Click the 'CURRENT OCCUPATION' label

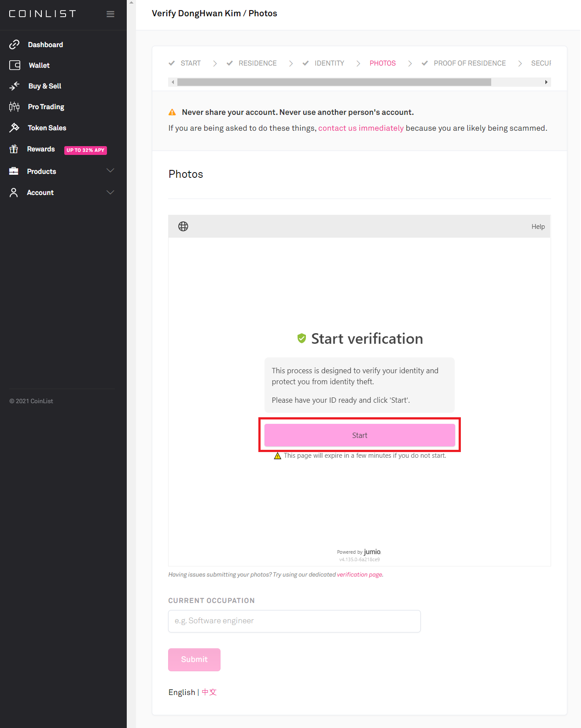[x=211, y=600]
